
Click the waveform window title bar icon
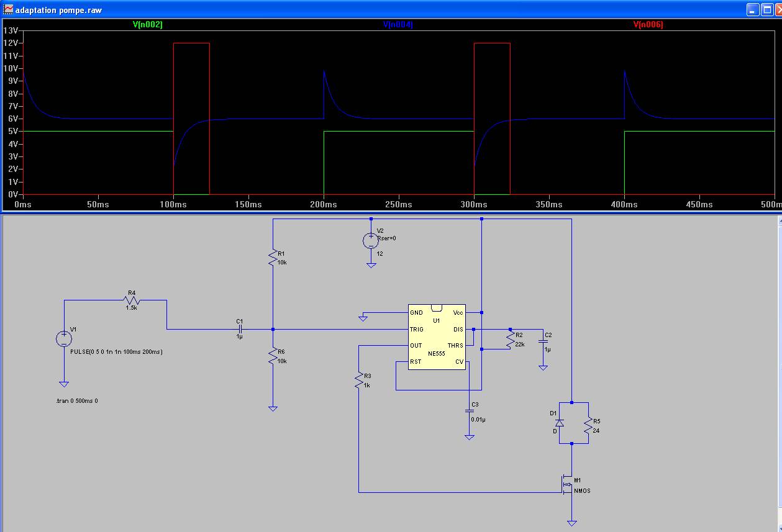coord(8,10)
